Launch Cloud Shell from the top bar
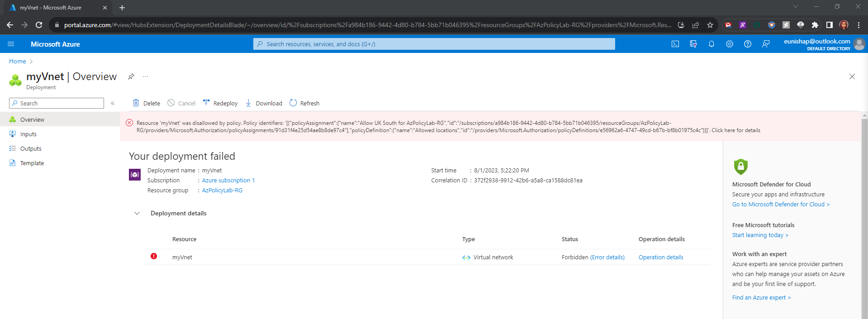Viewport: 868px width, 319px height. coord(675,44)
